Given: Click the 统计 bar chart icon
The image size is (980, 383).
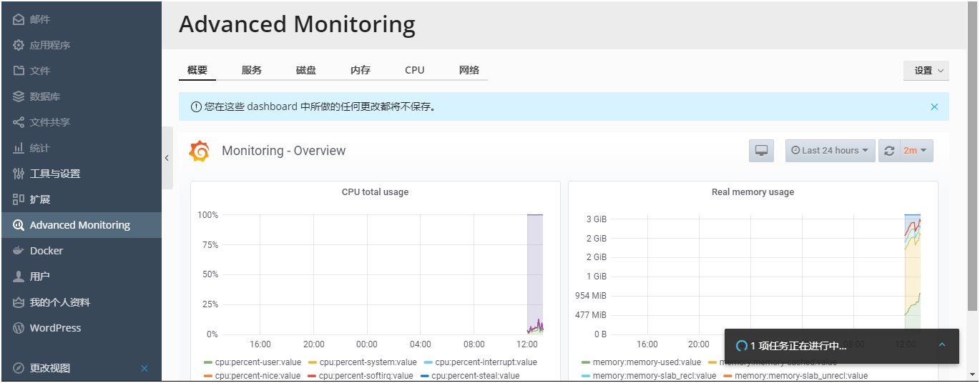Looking at the screenshot, I should [19, 148].
